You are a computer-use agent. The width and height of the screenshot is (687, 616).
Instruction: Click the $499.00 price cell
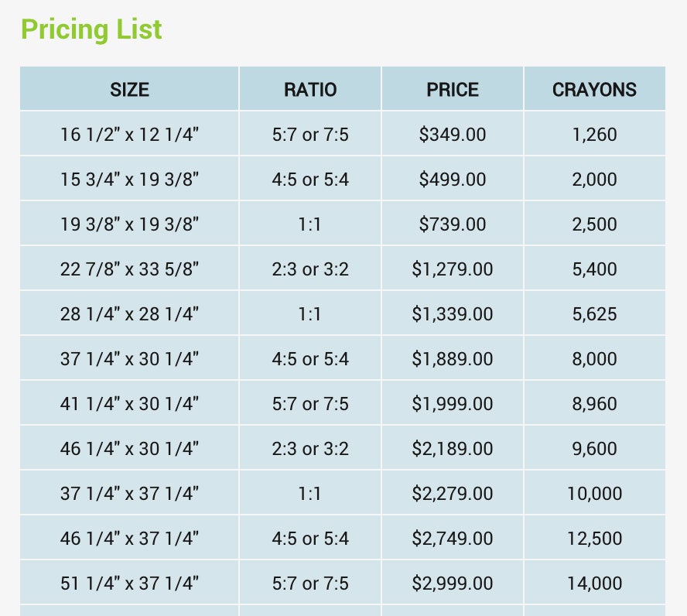(x=453, y=180)
